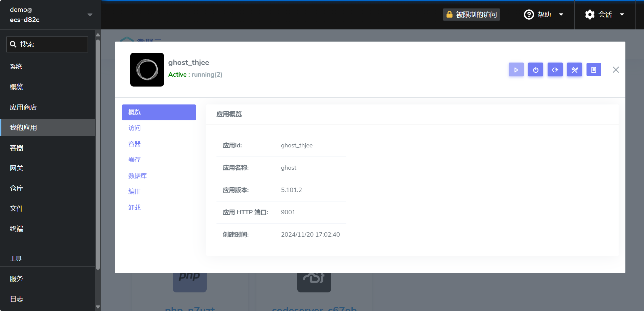Image resolution: width=644 pixels, height=311 pixels.
Task: Expand the 帮助 dropdown menu
Action: [561, 15]
